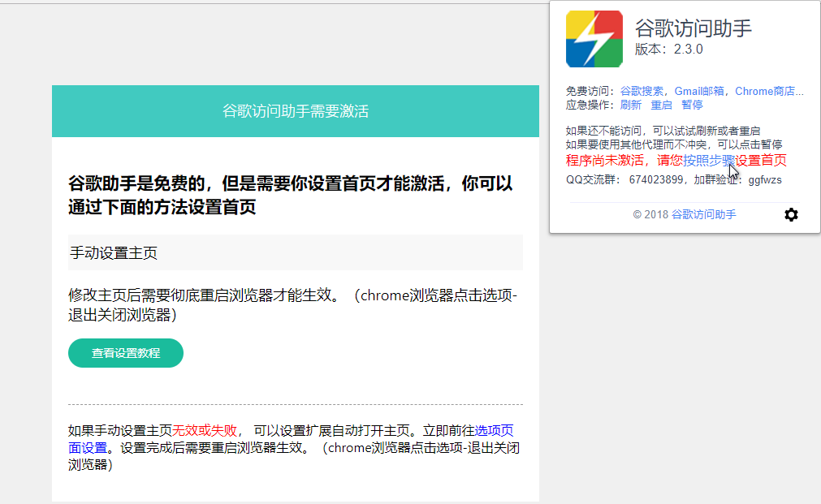Click the 刷新 emergency action link
The height and width of the screenshot is (504, 821).
coord(630,105)
